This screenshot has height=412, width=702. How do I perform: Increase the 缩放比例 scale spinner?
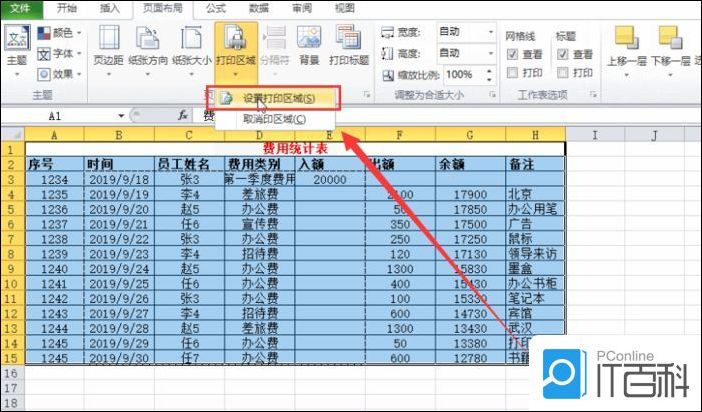pos(490,71)
